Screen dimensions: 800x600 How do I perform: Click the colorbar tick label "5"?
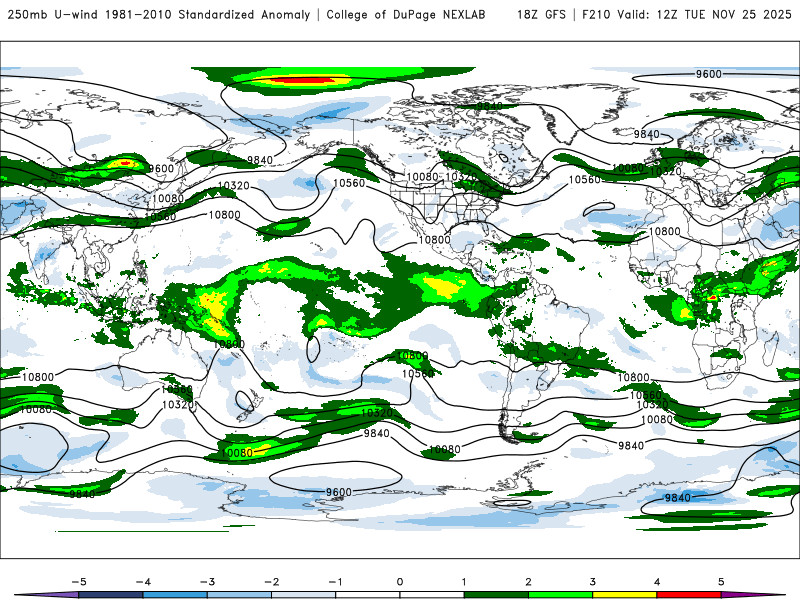721,582
